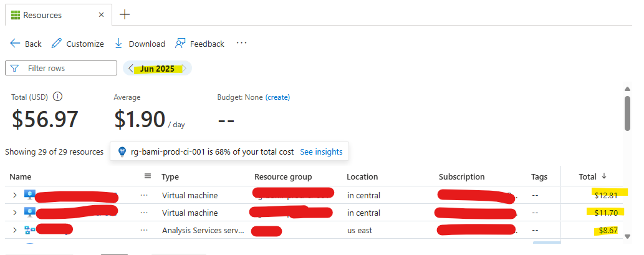Sort by the Location column header

pyautogui.click(x=362, y=177)
